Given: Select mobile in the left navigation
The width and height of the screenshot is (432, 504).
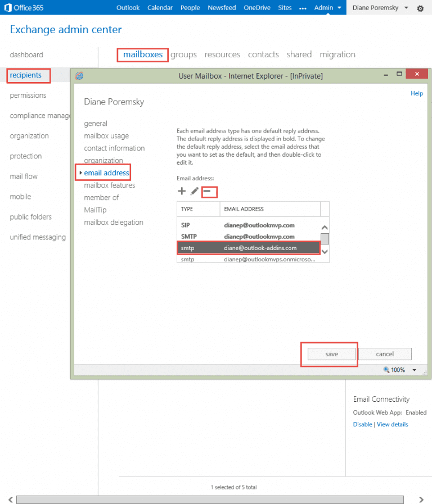Looking at the screenshot, I should (20, 197).
